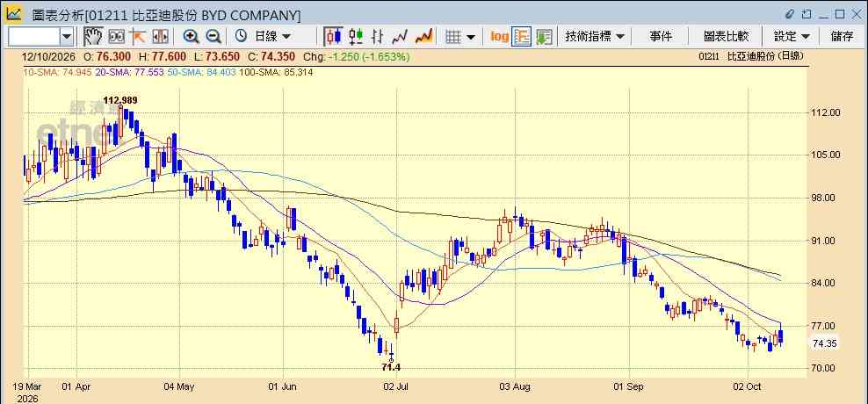Click the paperclip icon in title bar
Image resolution: width=868 pixels, height=404 pixels.
click(790, 14)
